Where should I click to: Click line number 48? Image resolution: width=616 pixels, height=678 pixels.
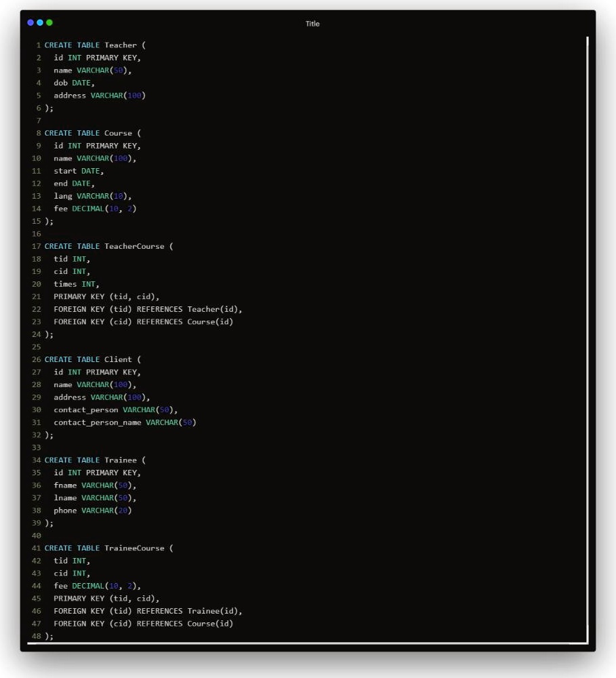point(37,636)
